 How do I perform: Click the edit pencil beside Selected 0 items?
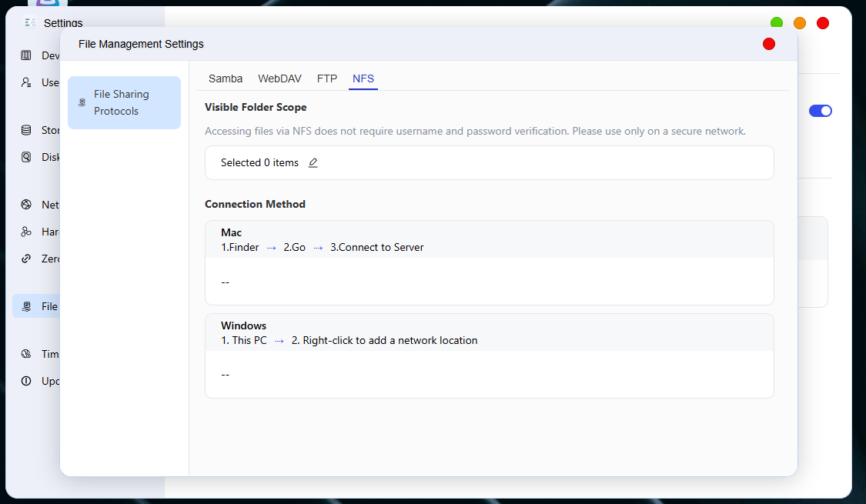click(x=313, y=163)
